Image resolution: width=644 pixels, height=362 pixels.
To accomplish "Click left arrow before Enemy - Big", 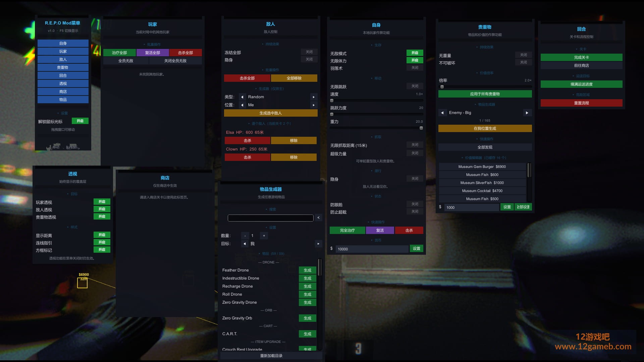I will click(442, 113).
